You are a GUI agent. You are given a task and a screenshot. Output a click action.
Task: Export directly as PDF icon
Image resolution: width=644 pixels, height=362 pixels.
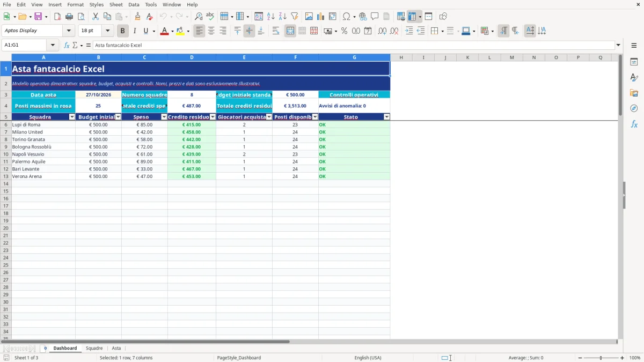(x=57, y=17)
